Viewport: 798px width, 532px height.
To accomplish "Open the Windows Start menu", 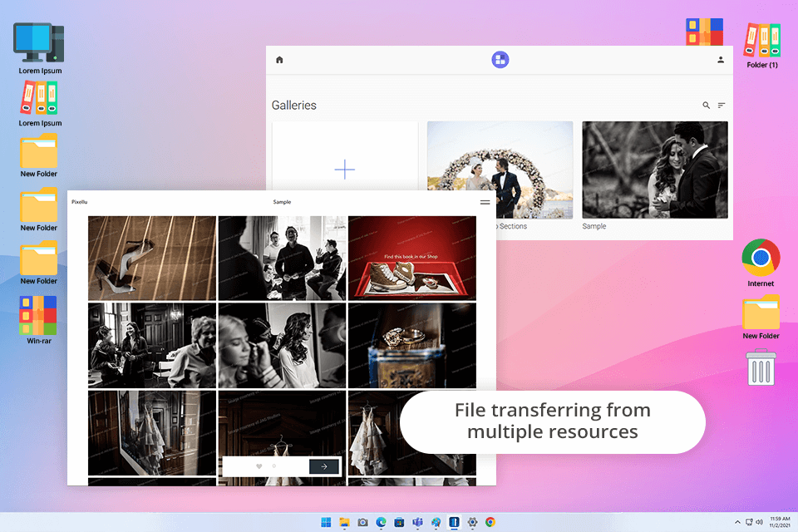I will (x=326, y=522).
